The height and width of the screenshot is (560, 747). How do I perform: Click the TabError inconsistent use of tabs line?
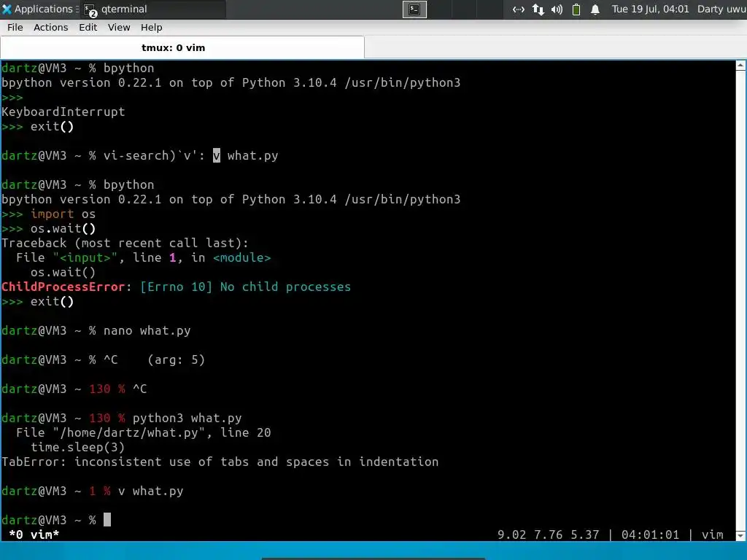[x=220, y=462]
